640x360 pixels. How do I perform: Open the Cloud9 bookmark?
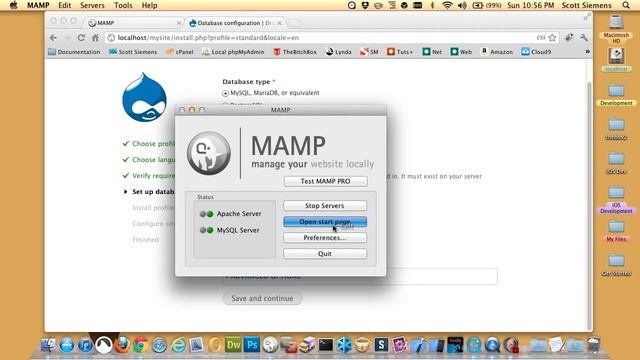536,52
